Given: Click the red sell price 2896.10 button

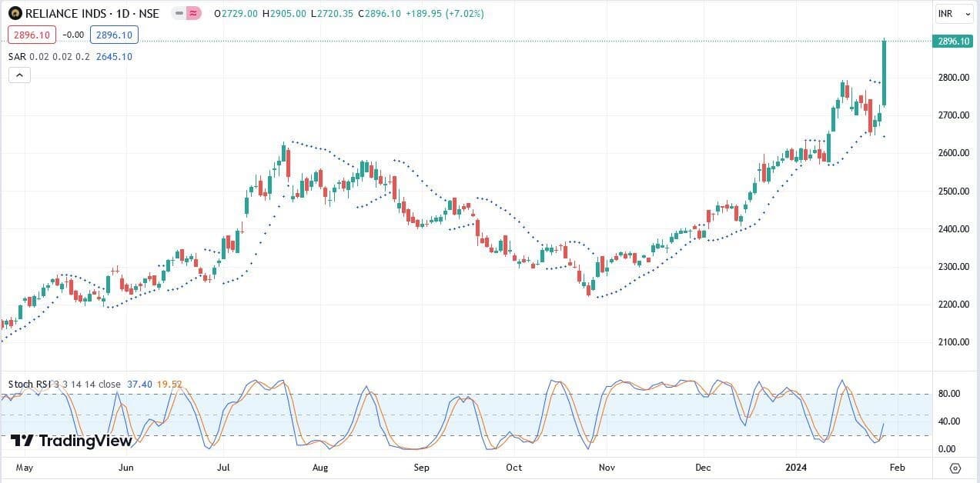Looking at the screenshot, I should tap(31, 35).
